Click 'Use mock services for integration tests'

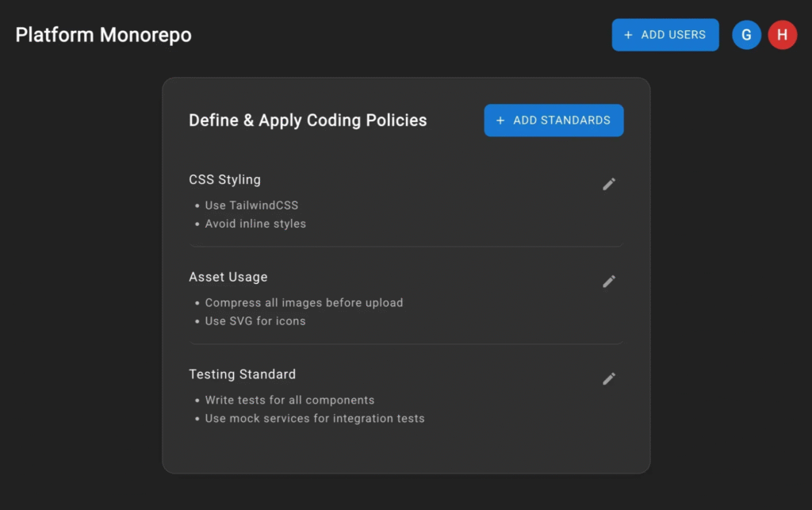315,419
